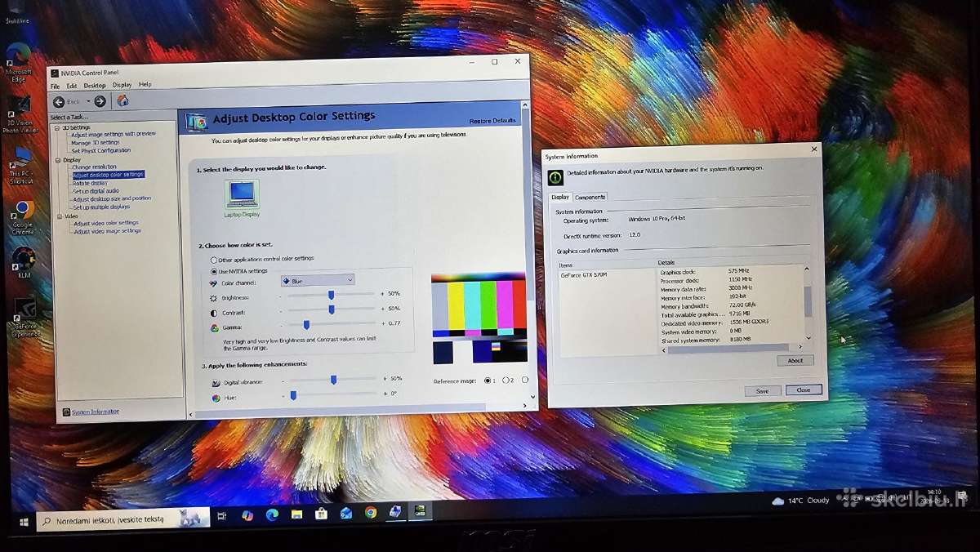
Task: Select Adjust image settings with preview
Action: pyautogui.click(x=113, y=134)
